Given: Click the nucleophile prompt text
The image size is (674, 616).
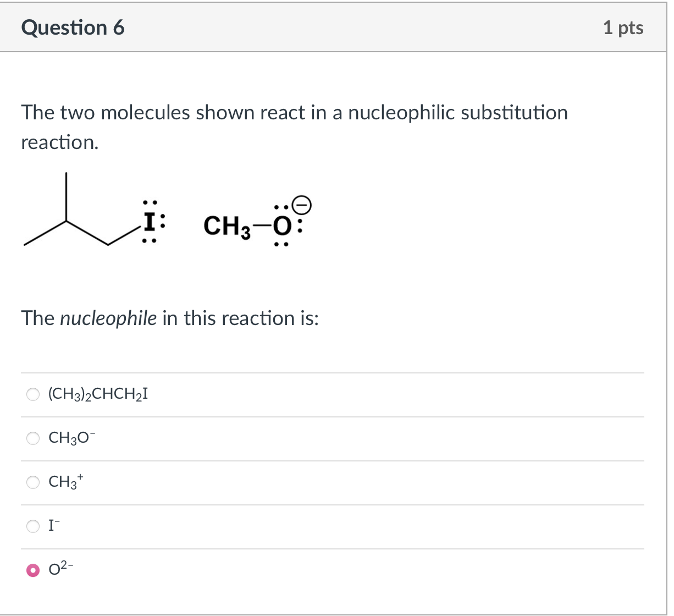Looking at the screenshot, I should 170,318.
